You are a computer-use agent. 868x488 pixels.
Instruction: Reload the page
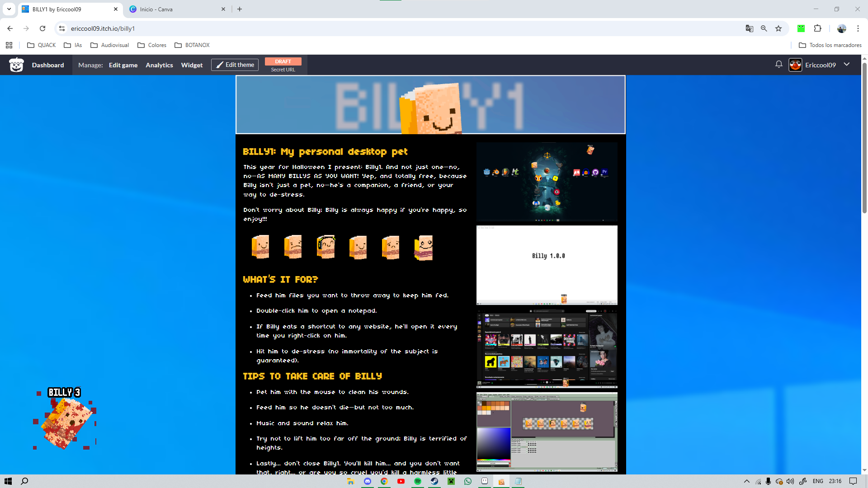tap(42, 28)
